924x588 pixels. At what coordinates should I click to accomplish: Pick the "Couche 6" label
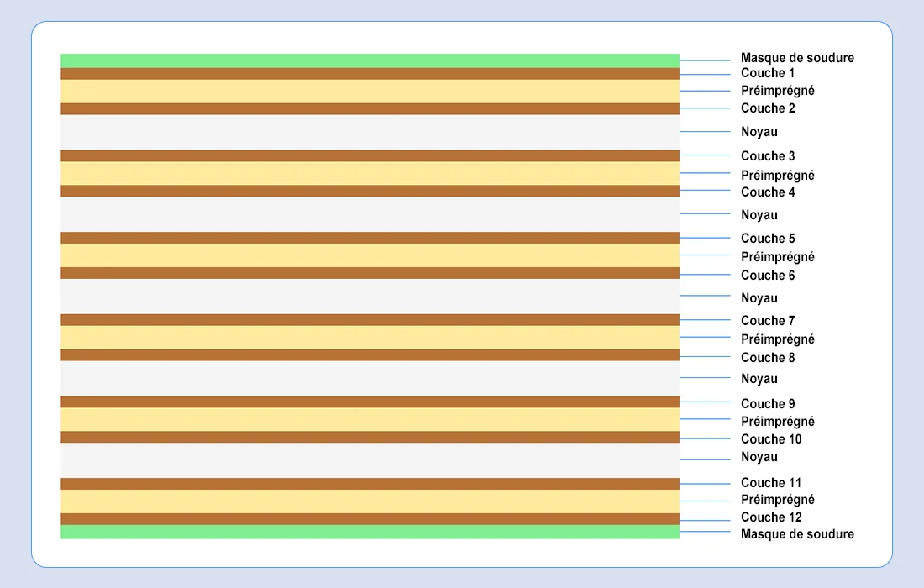pos(767,276)
